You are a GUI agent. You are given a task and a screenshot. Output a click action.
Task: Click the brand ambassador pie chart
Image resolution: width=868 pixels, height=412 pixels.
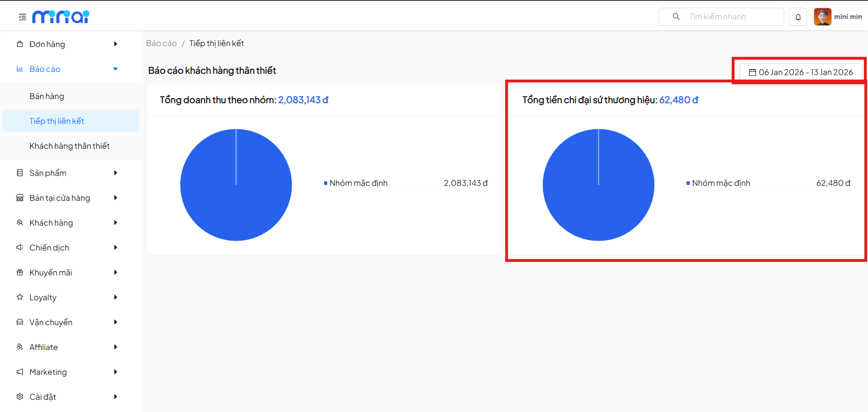[x=598, y=185]
